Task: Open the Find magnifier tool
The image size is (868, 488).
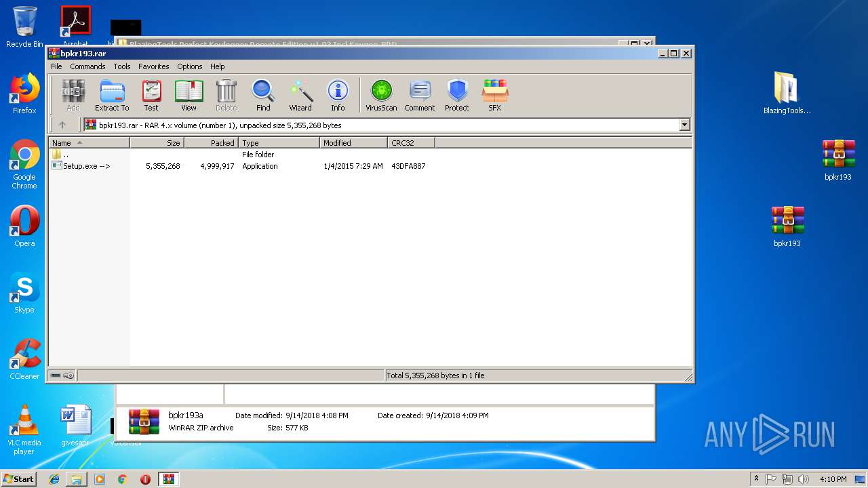Action: (x=263, y=95)
